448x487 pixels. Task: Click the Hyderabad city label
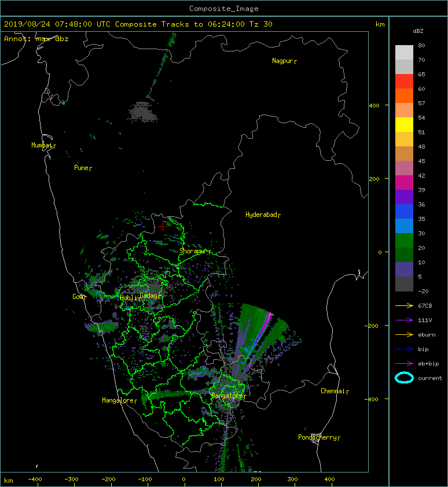click(261, 215)
